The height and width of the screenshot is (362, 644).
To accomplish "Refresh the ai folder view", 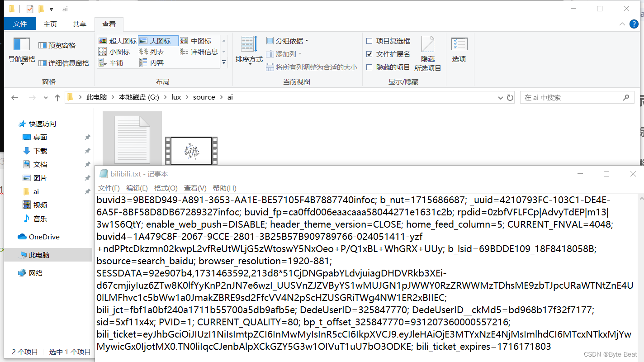I will tap(510, 97).
